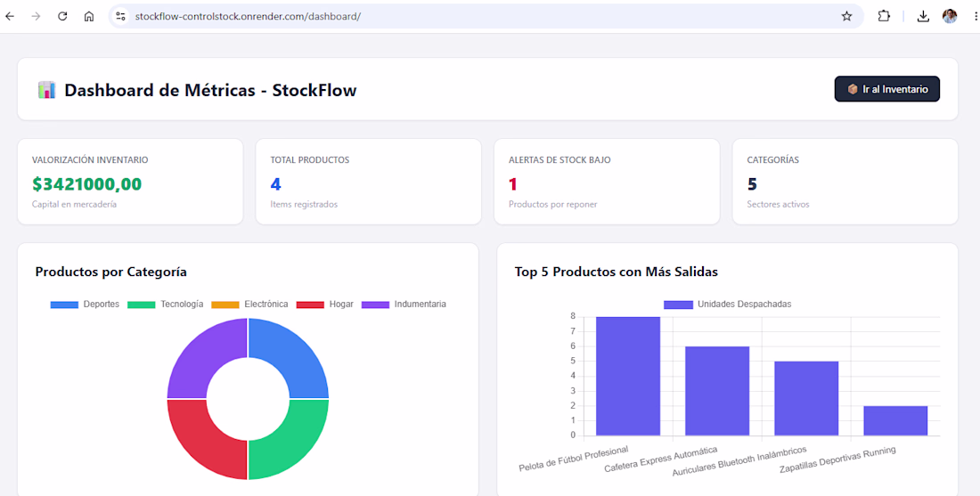
Task: Click the Valorización Inventario label
Action: [x=90, y=160]
